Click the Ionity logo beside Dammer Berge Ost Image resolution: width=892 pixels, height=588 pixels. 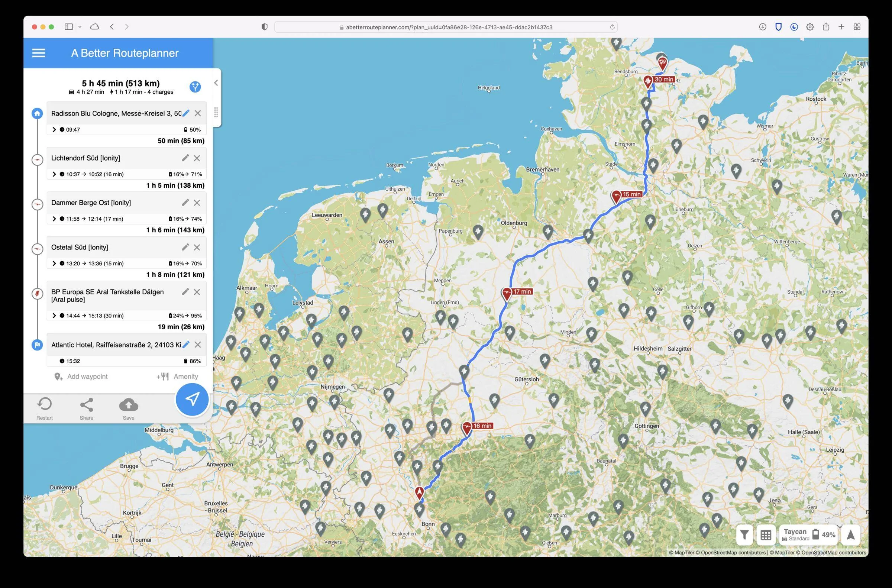[x=37, y=204]
